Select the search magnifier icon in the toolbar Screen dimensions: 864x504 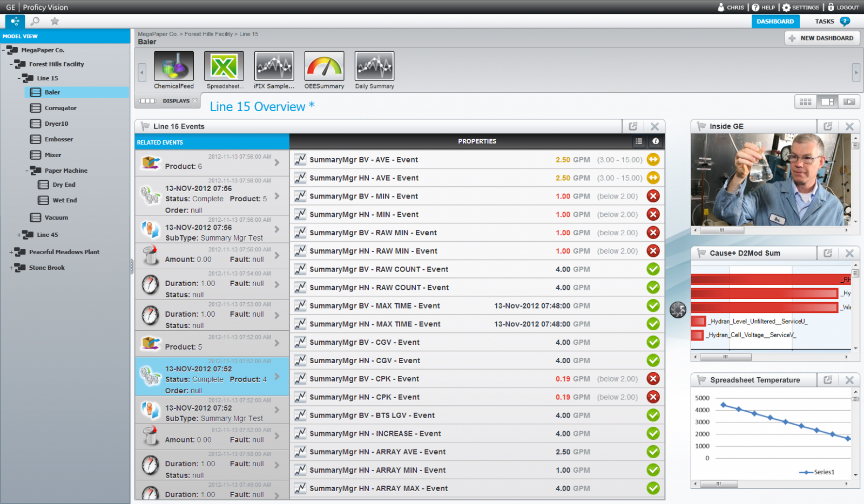click(34, 22)
